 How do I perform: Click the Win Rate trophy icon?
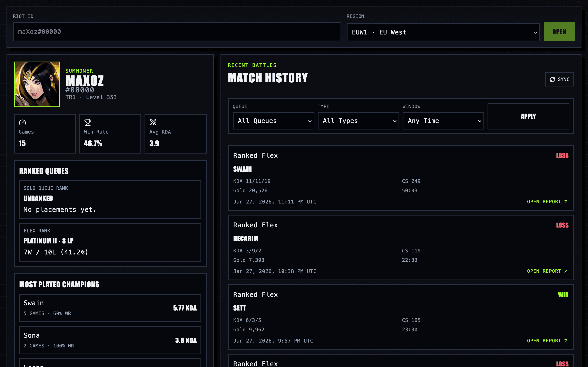pyautogui.click(x=88, y=122)
